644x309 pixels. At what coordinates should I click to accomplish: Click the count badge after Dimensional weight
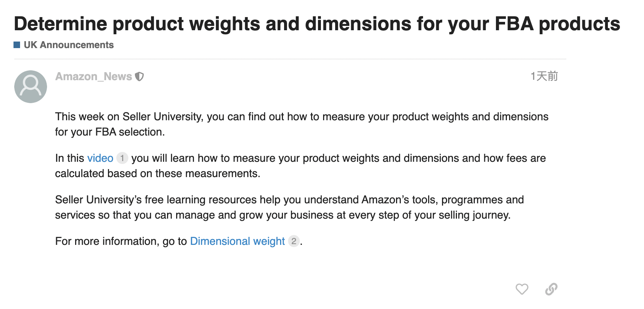tap(294, 241)
